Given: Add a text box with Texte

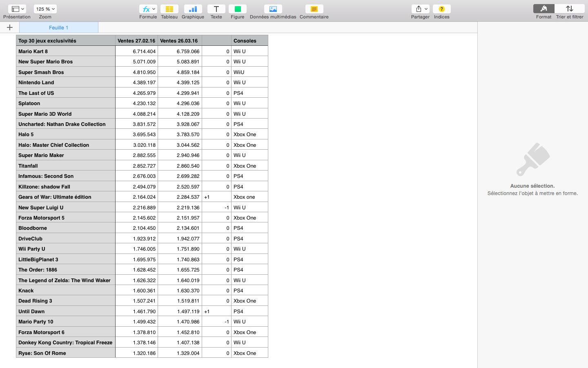Looking at the screenshot, I should [x=216, y=9].
